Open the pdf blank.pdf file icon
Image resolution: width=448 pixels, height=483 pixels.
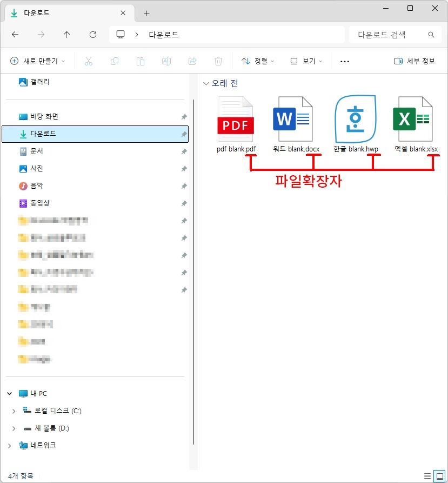coord(236,119)
